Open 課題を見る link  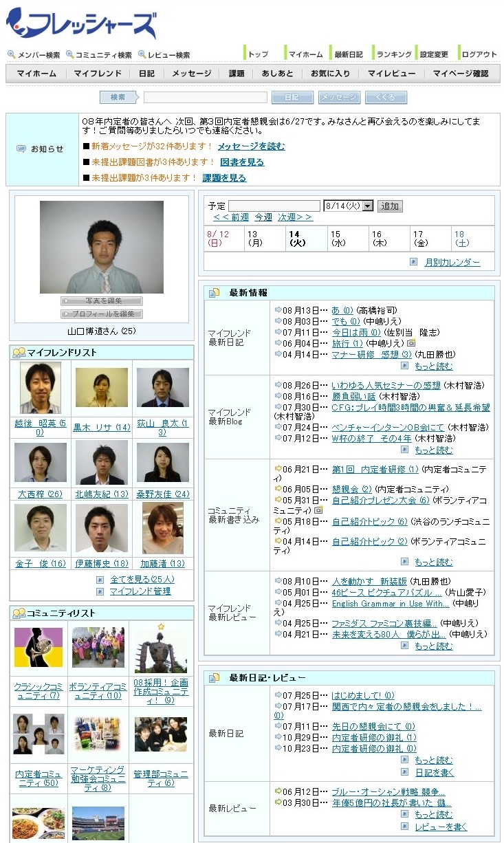click(x=224, y=178)
